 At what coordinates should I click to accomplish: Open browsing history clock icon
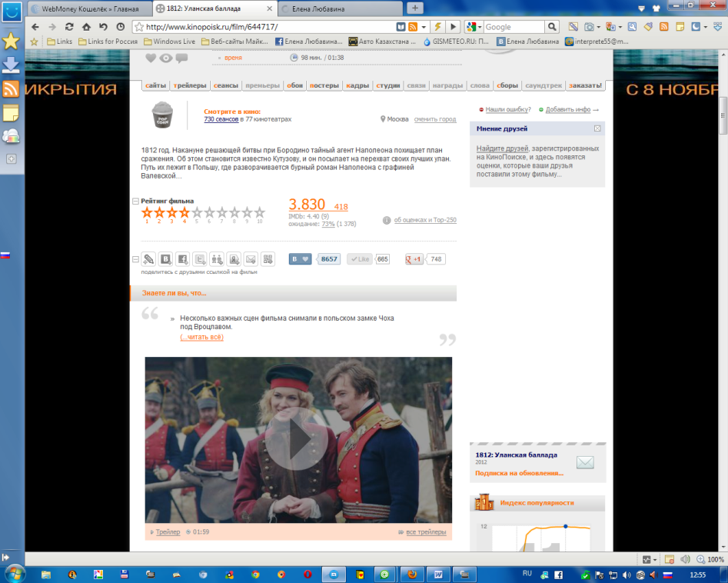pyautogui.click(x=120, y=27)
